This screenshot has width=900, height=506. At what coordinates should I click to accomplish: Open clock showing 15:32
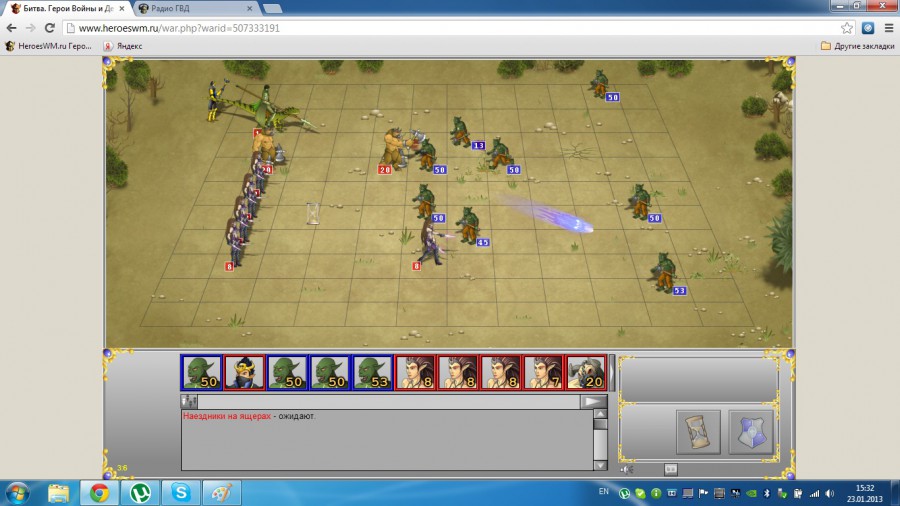pyautogui.click(x=865, y=493)
